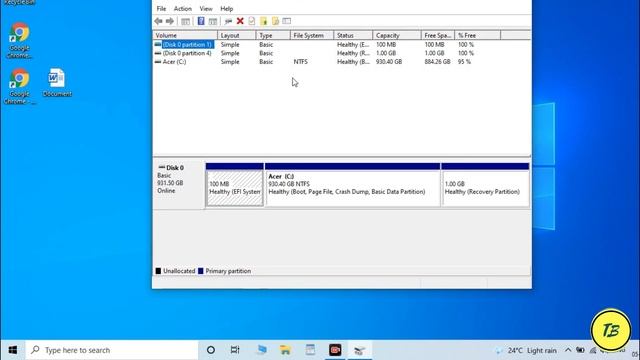
Task: Click the Type here to search box
Action: (x=112, y=350)
